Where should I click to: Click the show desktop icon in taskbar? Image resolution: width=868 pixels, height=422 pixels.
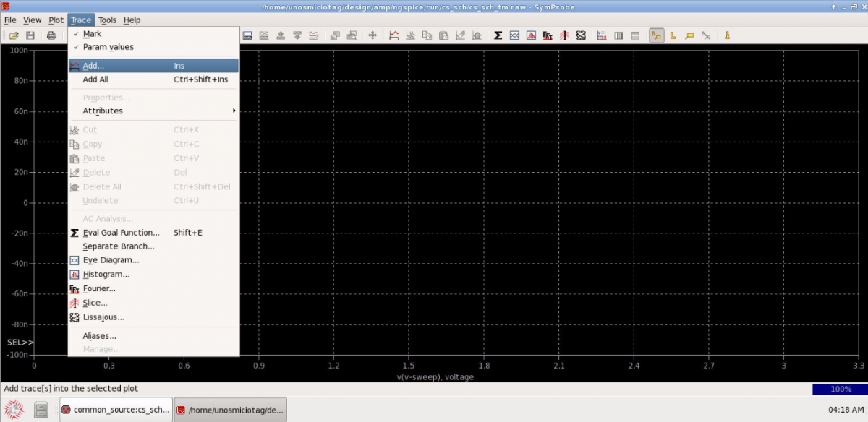tap(41, 410)
